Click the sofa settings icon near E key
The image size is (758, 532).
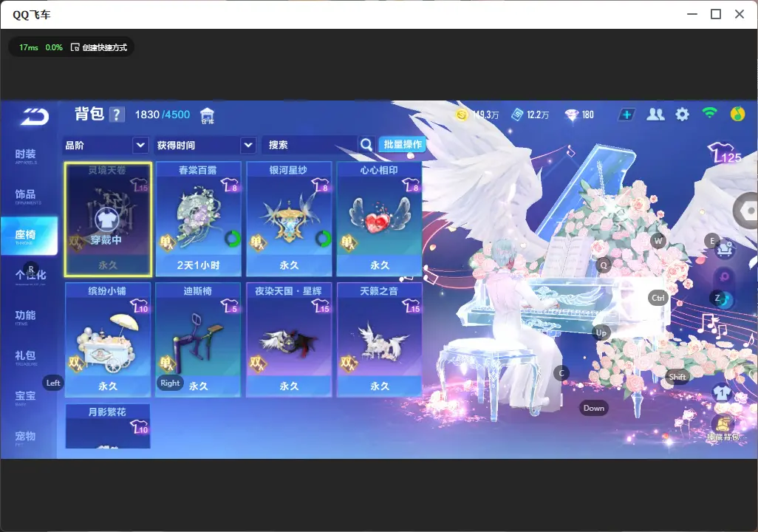click(725, 250)
